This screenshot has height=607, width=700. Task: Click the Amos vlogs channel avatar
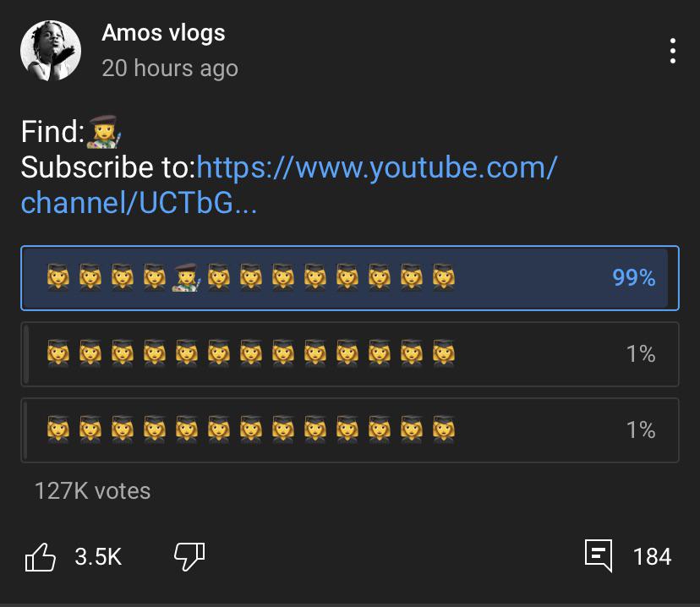(49, 51)
